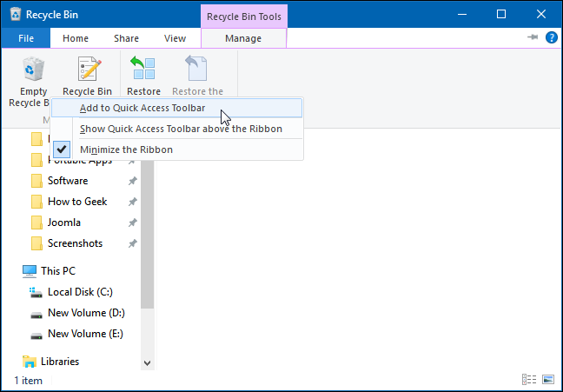563x392 pixels.
Task: Open the File tab
Action: tap(26, 38)
